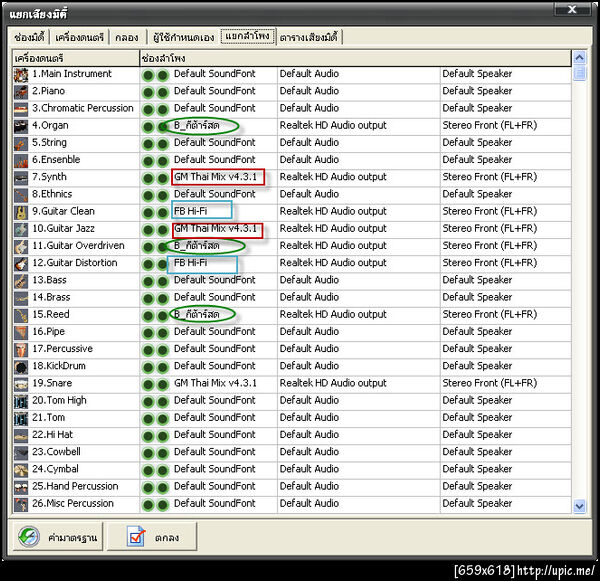Click the vertical scrollbar thumb
600x581 pixels.
(579, 73)
